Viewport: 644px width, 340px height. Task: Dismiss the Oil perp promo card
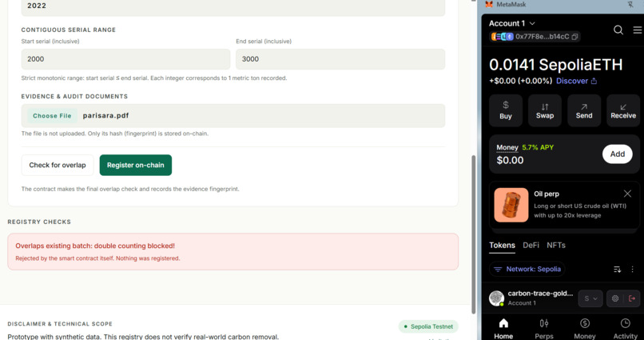627,194
